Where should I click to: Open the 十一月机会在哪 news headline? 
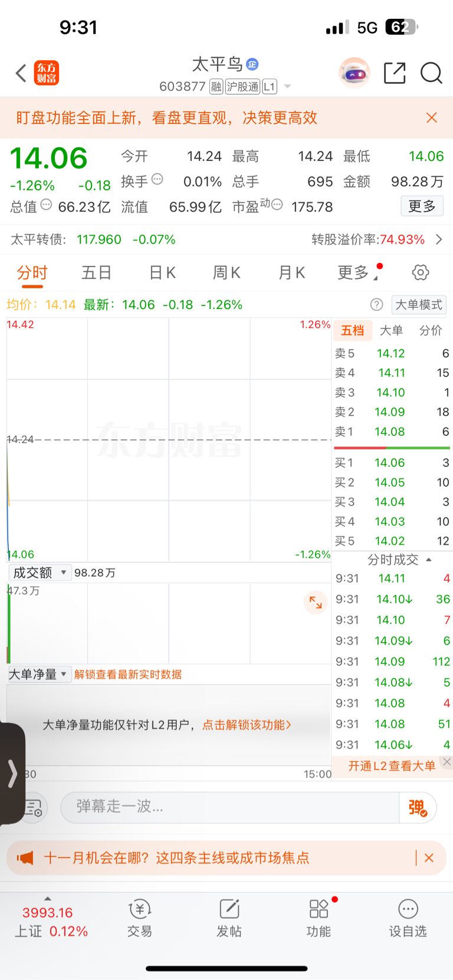(176, 858)
